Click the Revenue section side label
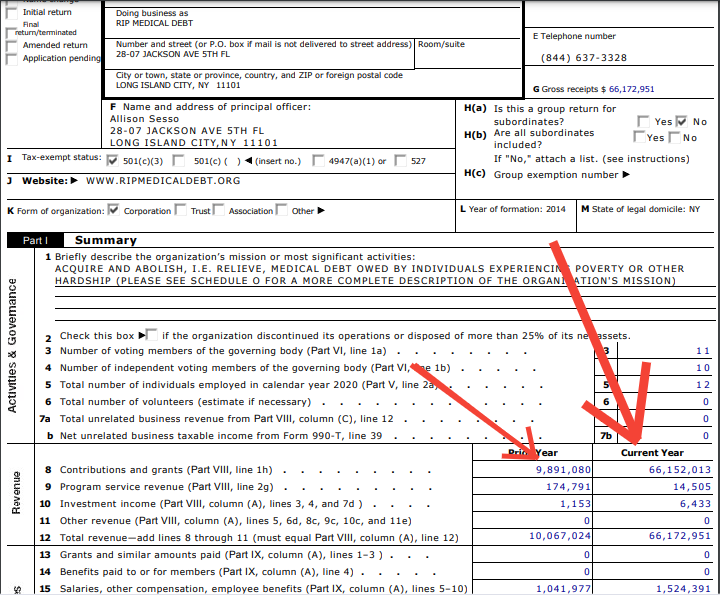Image resolution: width=720 pixels, height=595 pixels. coord(16,493)
